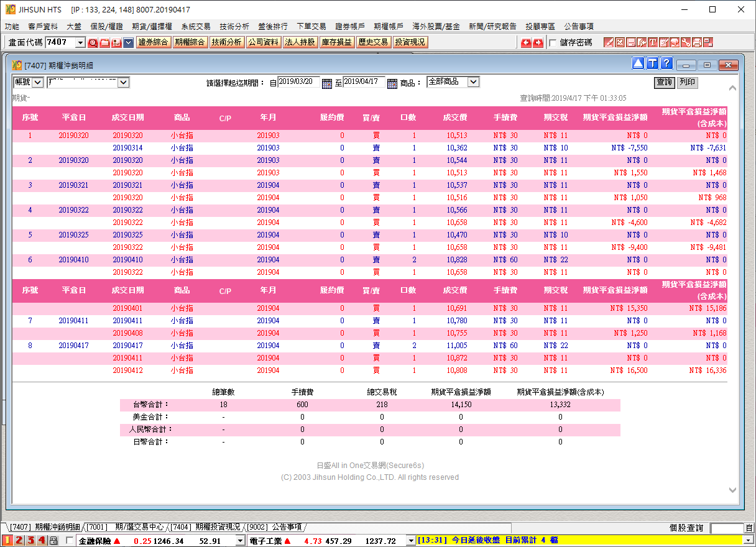Click the blue triangle icon in 7407 window title
The image size is (756, 547).
(638, 63)
